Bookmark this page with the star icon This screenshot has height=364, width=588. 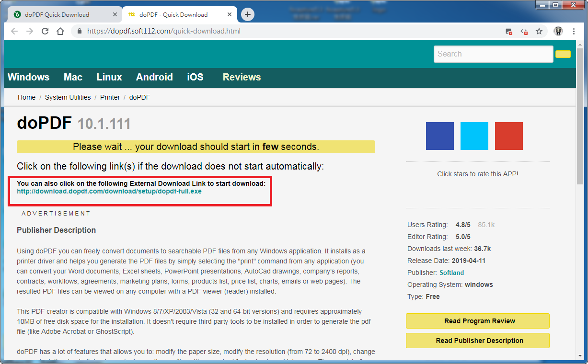(539, 31)
